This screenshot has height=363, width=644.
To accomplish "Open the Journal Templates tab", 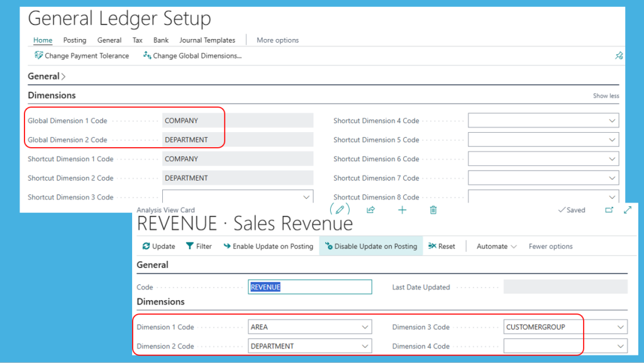I will (x=207, y=40).
